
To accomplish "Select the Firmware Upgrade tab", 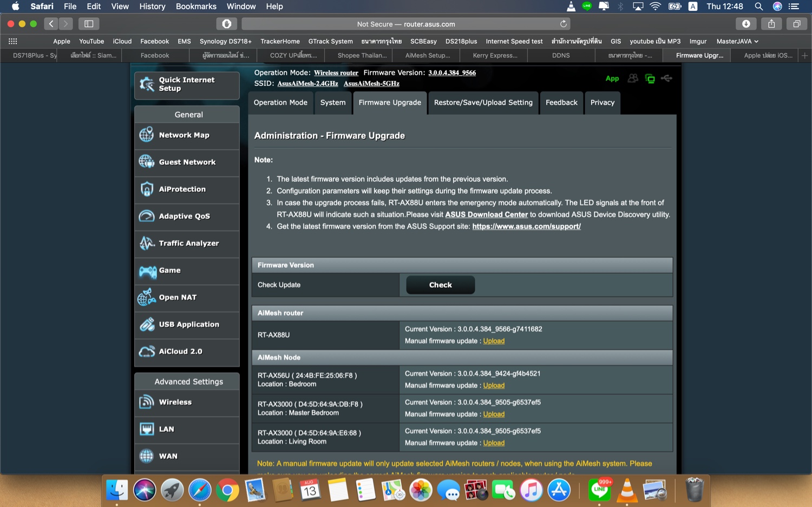I will [390, 103].
